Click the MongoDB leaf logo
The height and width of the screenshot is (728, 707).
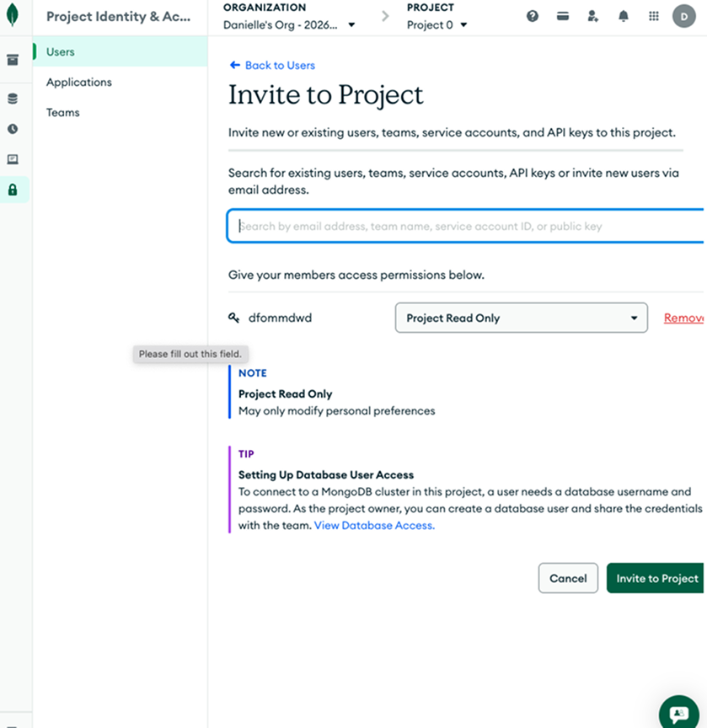pyautogui.click(x=13, y=16)
